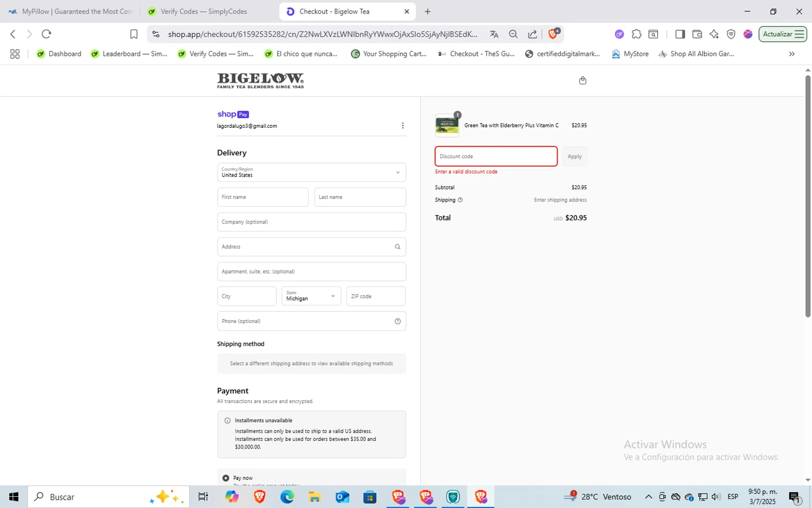Click the Apply discount button
This screenshot has height=508, width=812.
574,157
